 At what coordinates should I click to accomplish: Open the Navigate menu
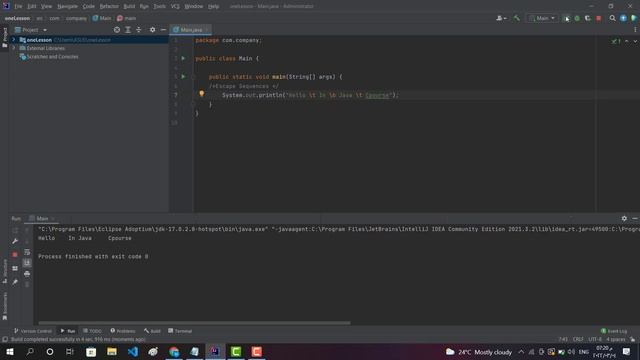[67, 6]
